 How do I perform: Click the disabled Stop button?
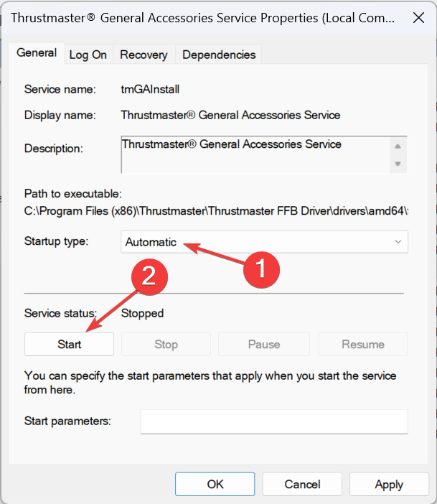click(x=166, y=344)
